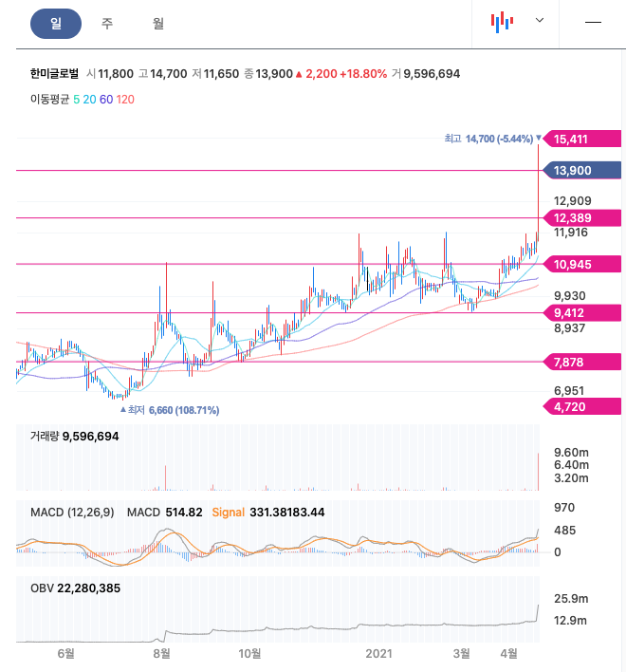
Task: Click the 9,930 price axis label
Action: [569, 296]
